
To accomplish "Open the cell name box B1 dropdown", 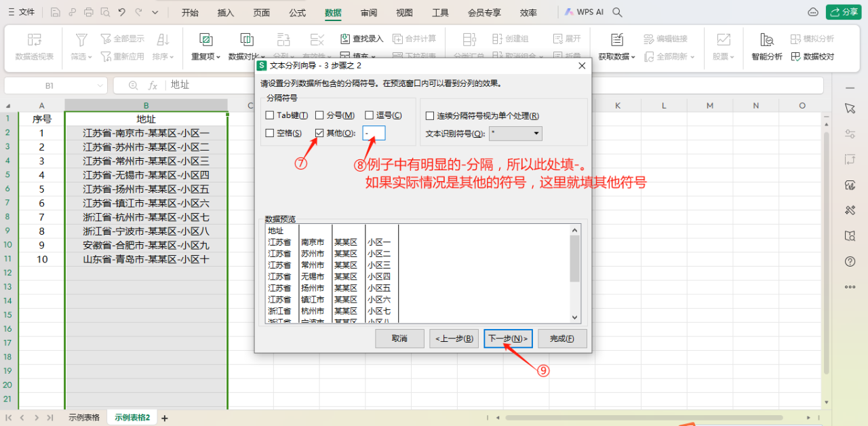I will click(100, 85).
